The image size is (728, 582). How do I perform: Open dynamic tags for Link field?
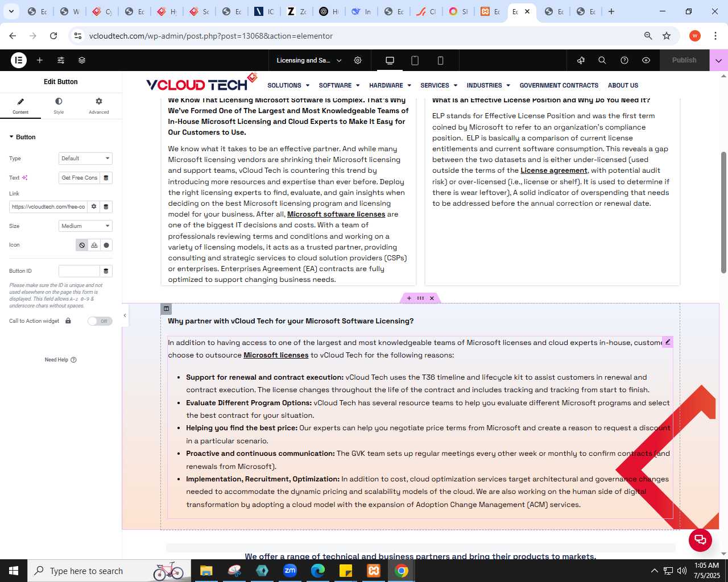106,207
